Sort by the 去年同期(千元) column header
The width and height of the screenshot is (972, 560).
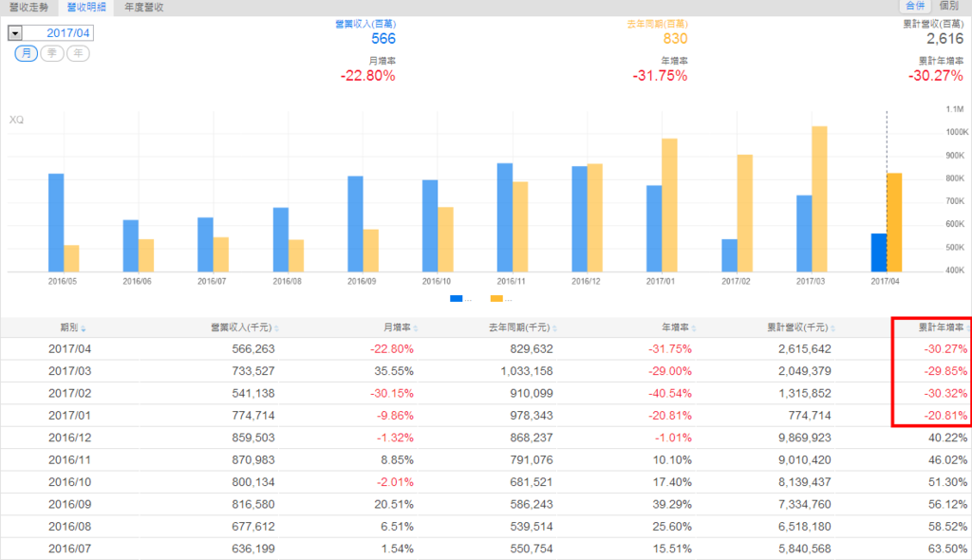(x=519, y=327)
